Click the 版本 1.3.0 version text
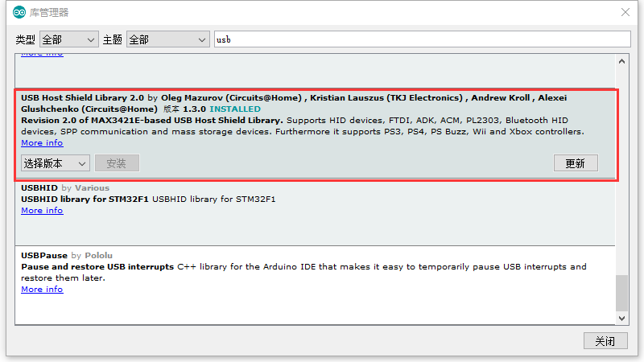This screenshot has height=362, width=644. (184, 109)
